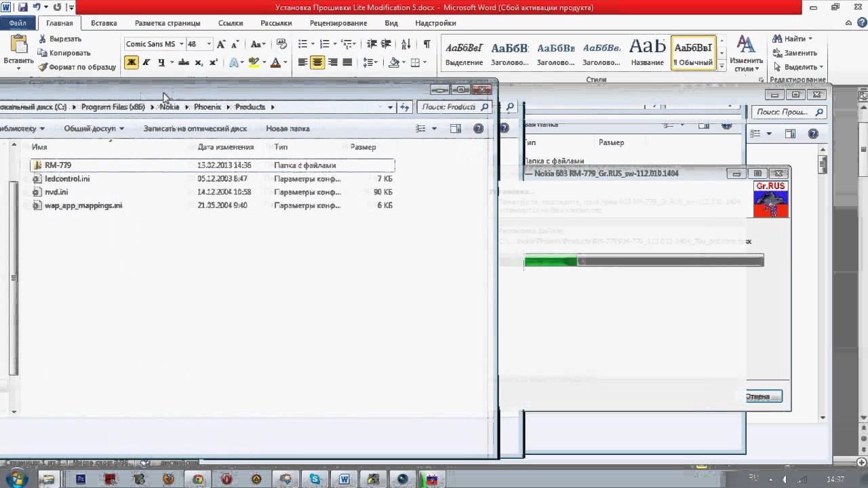Click the Undo arrow in the quick access toolbar
The image size is (868, 488).
tap(36, 7)
